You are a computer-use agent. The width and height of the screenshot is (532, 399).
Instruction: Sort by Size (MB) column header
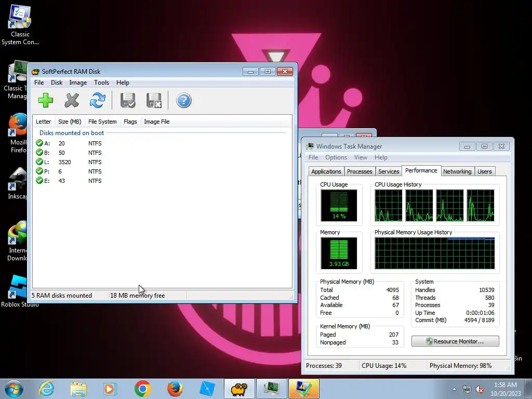pyautogui.click(x=70, y=122)
